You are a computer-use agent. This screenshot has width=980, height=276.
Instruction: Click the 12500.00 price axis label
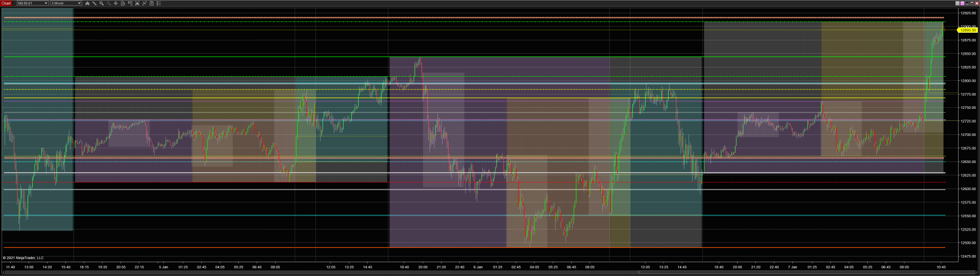(968, 243)
